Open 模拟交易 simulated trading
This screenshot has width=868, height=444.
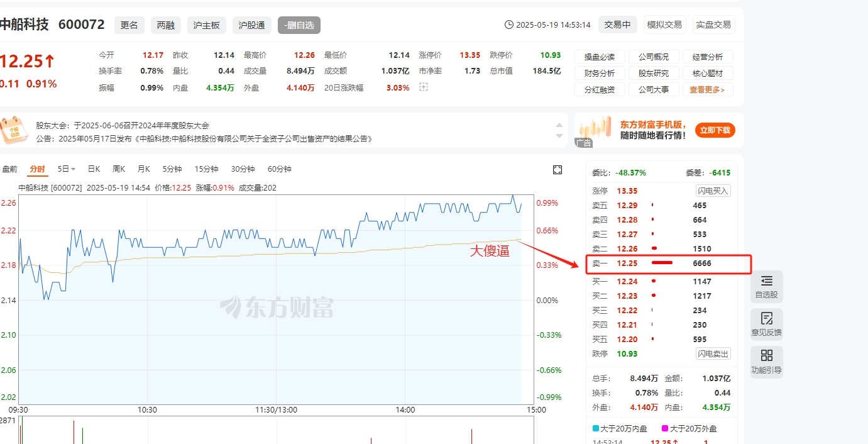(665, 25)
